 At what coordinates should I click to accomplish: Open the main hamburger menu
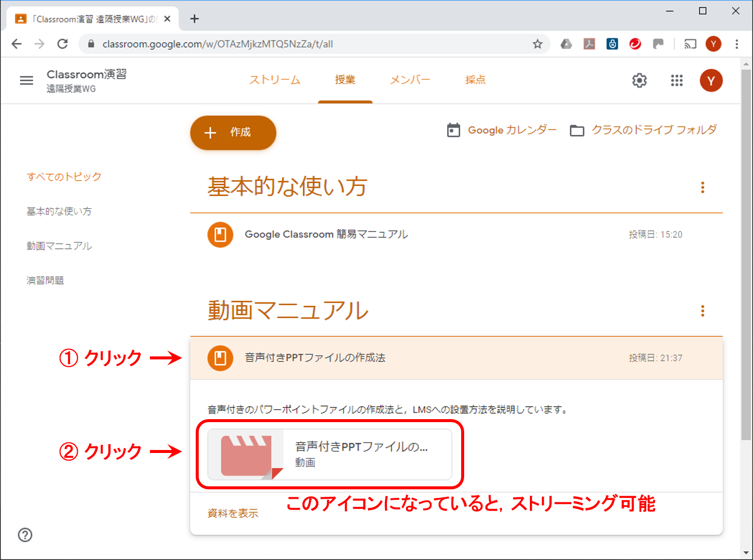[x=26, y=80]
